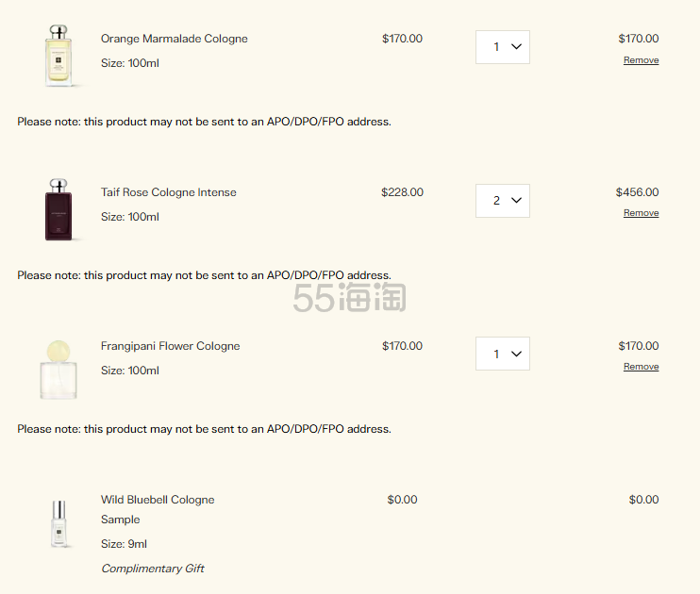Open the Frangipani Flower Cologne bottle image

[x=58, y=369]
